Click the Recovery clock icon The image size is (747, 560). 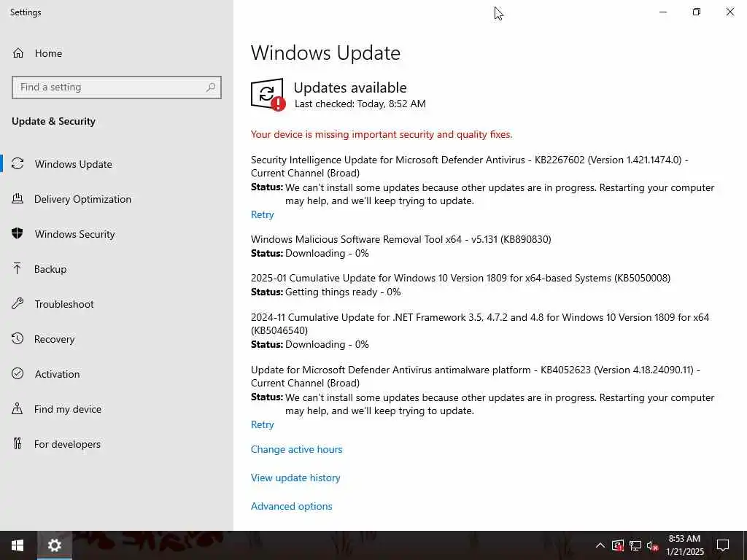tap(18, 338)
